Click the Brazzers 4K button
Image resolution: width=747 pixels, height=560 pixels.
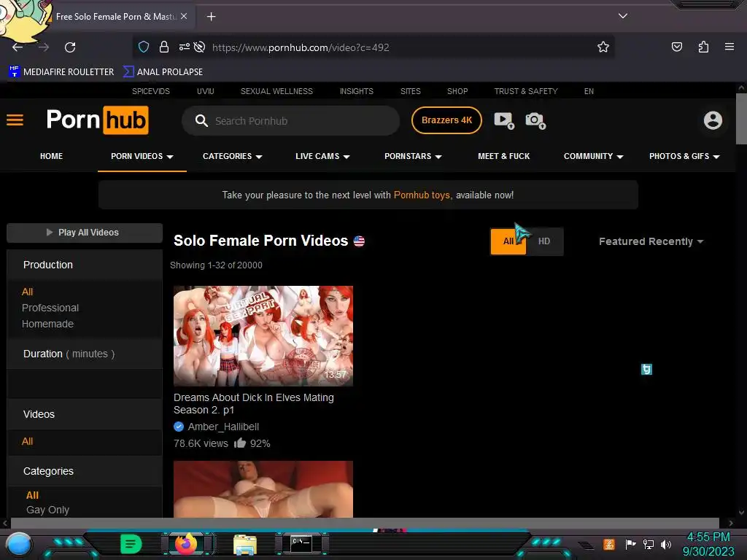pos(446,120)
